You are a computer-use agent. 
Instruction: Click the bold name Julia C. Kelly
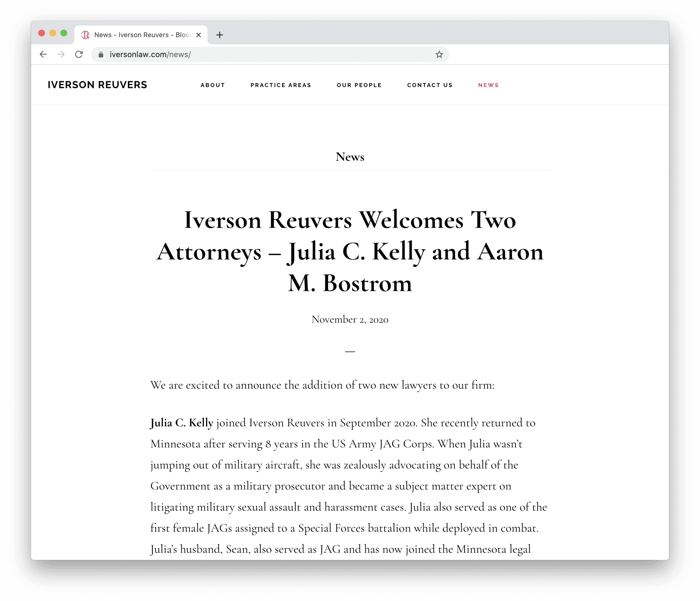tap(182, 423)
